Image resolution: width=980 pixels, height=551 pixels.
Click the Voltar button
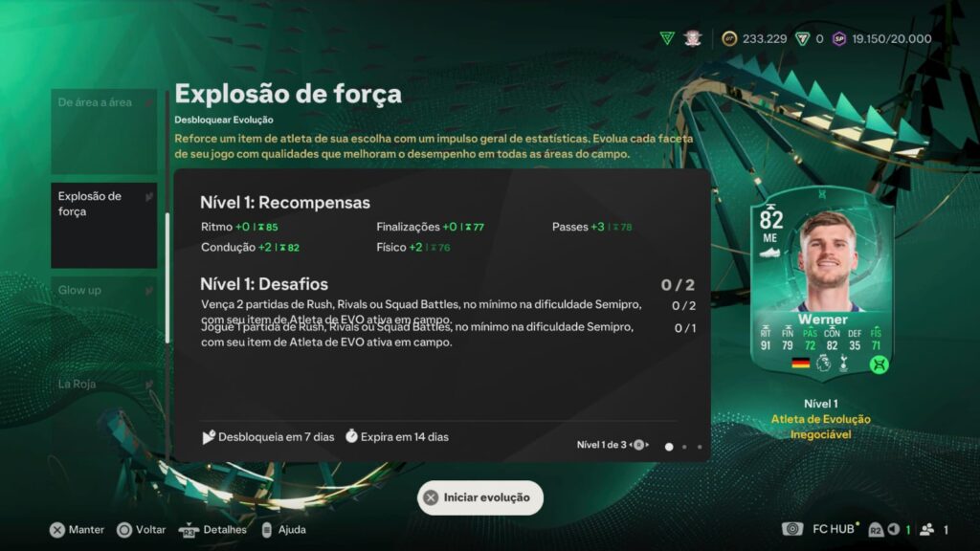[x=142, y=530]
